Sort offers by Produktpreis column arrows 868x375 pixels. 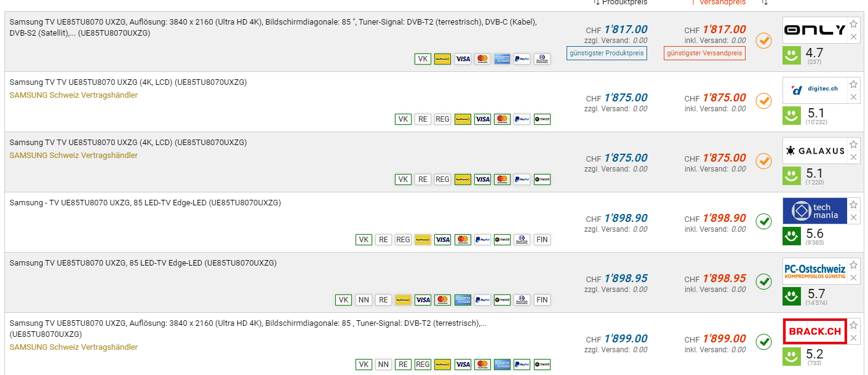pos(597,2)
